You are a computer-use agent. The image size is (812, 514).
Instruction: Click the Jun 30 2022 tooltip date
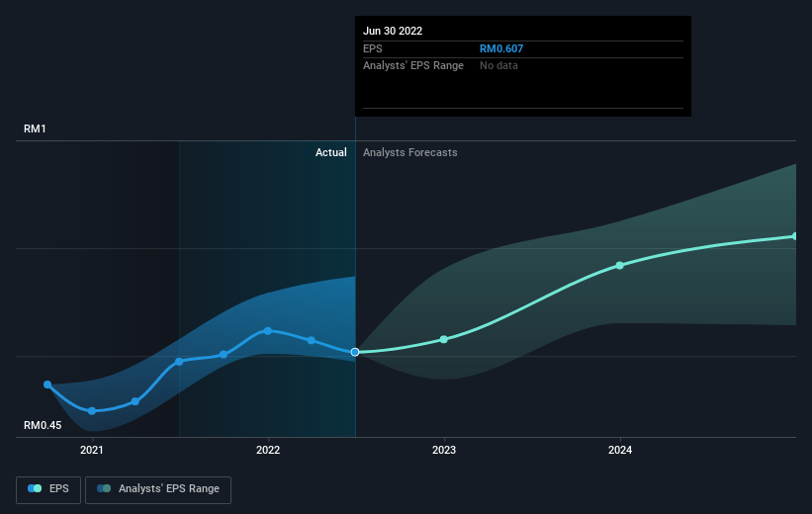pyautogui.click(x=393, y=31)
